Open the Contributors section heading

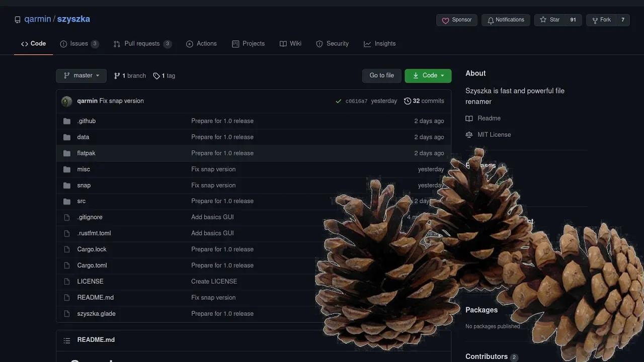click(x=487, y=356)
